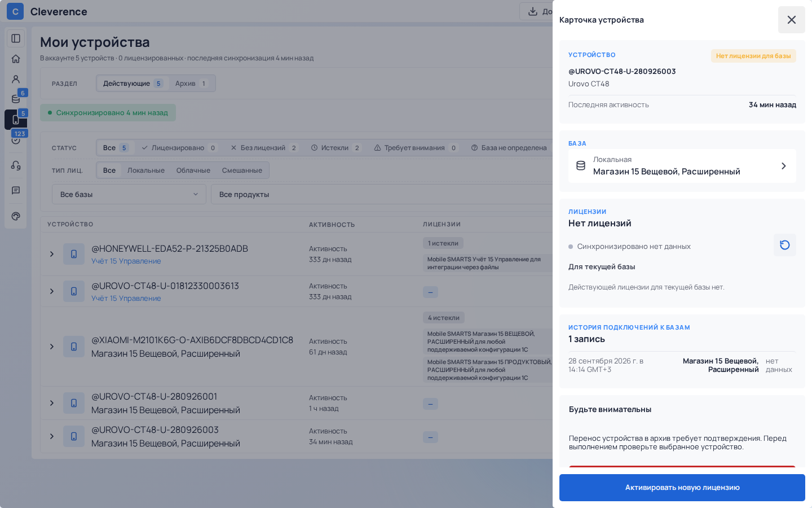Open the support headset icon

[x=16, y=165]
